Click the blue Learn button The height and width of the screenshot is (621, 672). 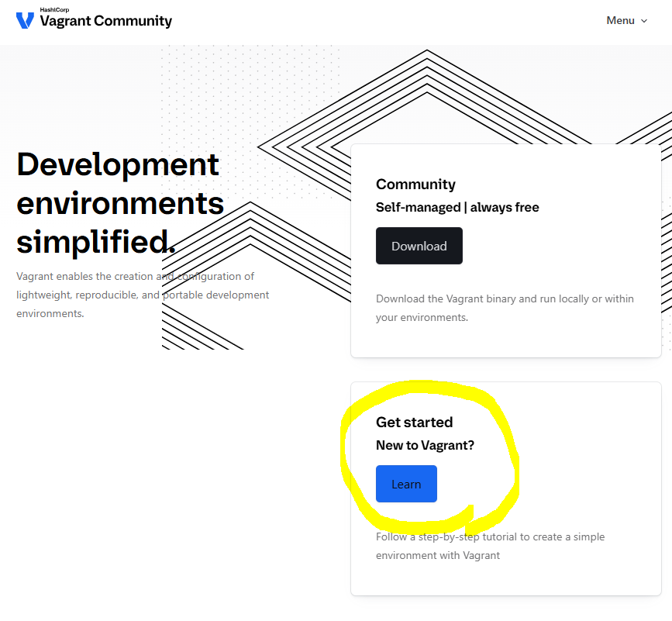(406, 484)
